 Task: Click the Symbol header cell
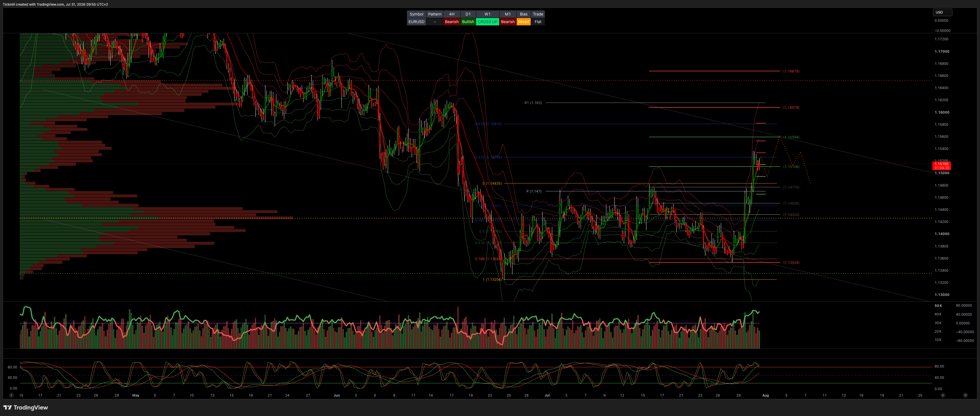click(416, 14)
